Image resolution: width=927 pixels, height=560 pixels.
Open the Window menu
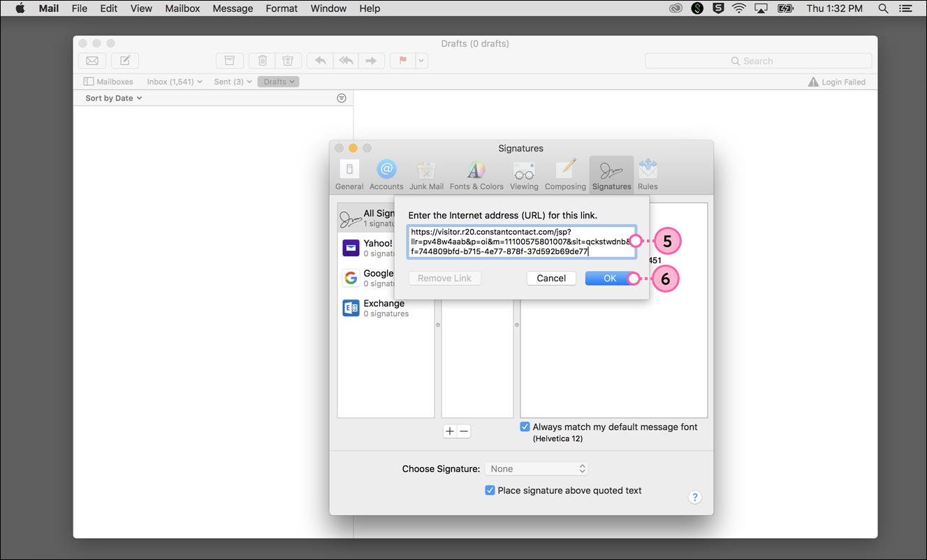click(x=328, y=8)
